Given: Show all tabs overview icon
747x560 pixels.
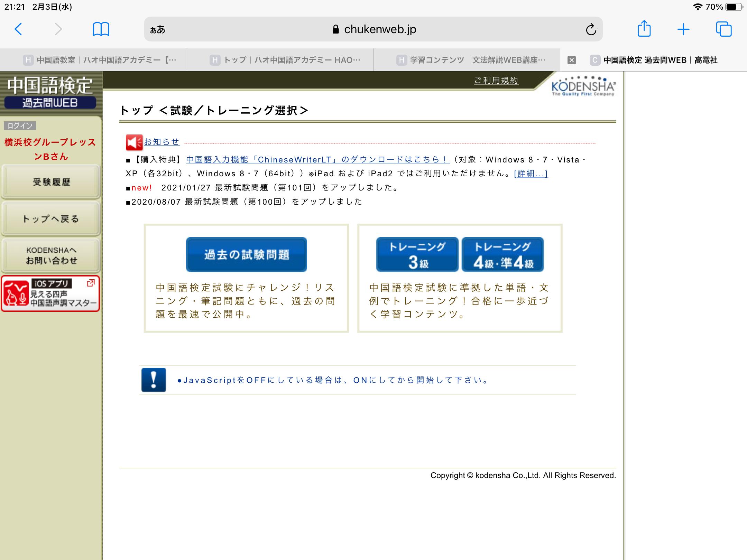Looking at the screenshot, I should 723,29.
